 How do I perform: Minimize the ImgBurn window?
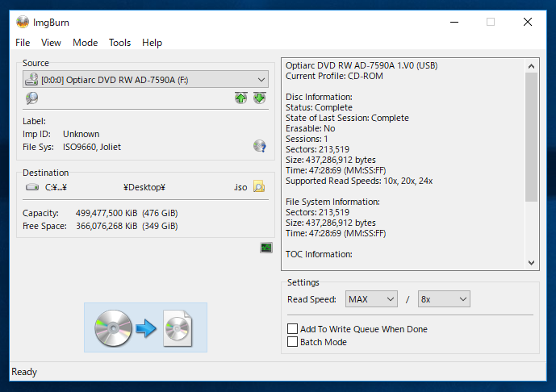[x=454, y=22]
